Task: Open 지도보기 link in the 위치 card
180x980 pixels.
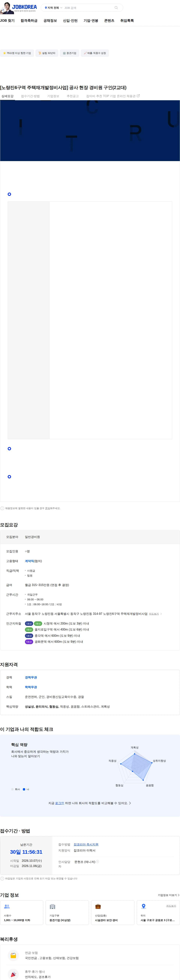Action: pyautogui.click(x=171, y=906)
